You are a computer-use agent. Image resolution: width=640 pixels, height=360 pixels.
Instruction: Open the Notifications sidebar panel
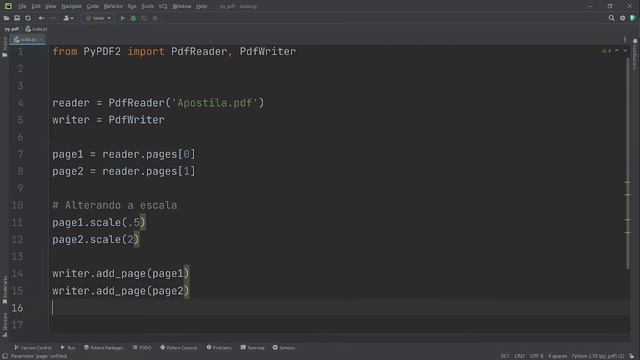click(635, 54)
